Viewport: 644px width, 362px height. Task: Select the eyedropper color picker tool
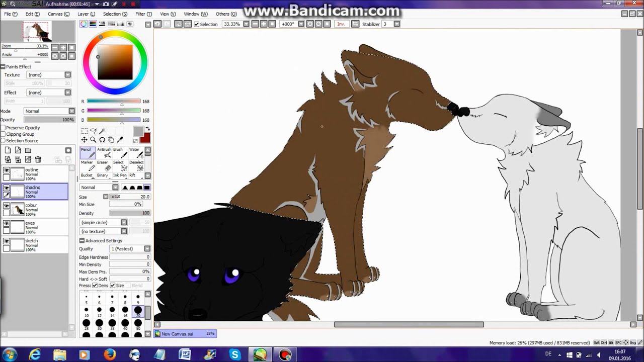tap(120, 140)
